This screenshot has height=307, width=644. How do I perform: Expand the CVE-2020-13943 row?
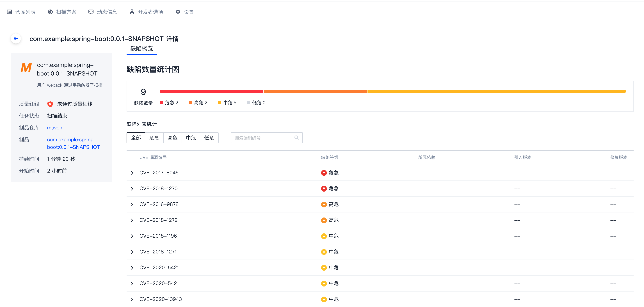[132, 299]
